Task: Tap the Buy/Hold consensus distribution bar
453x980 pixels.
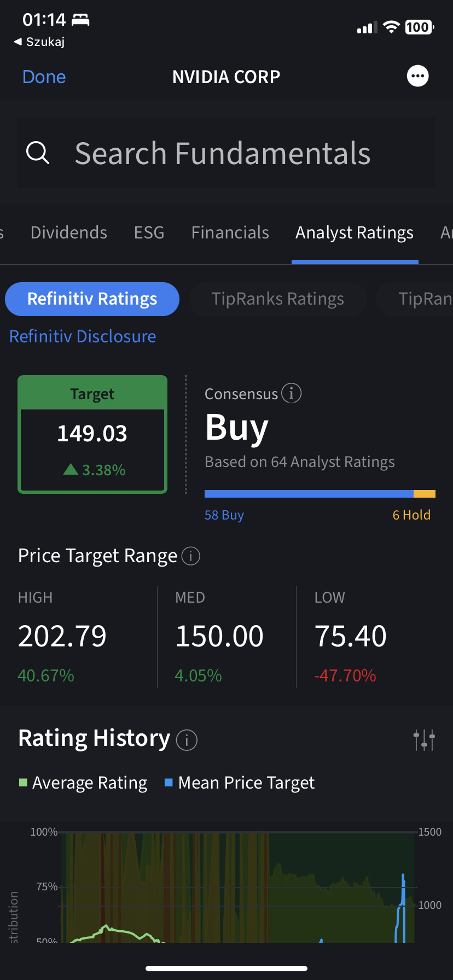Action: (x=320, y=494)
